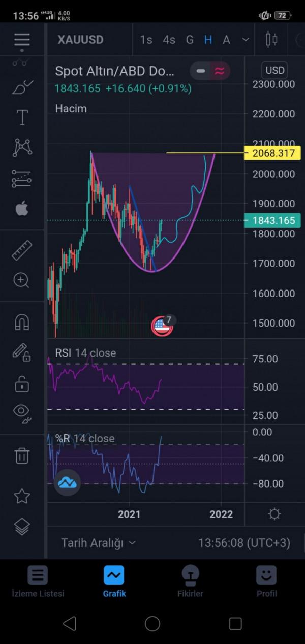Open the pattern drawing tool
The height and width of the screenshot is (644, 305).
click(22, 148)
